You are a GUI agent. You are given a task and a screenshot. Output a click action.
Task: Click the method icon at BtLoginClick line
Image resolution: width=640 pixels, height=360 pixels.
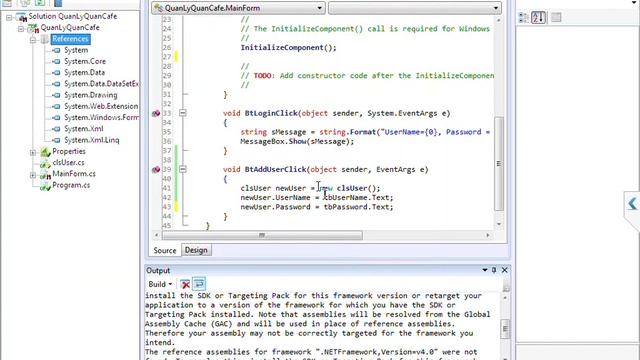pyautogui.click(x=156, y=113)
